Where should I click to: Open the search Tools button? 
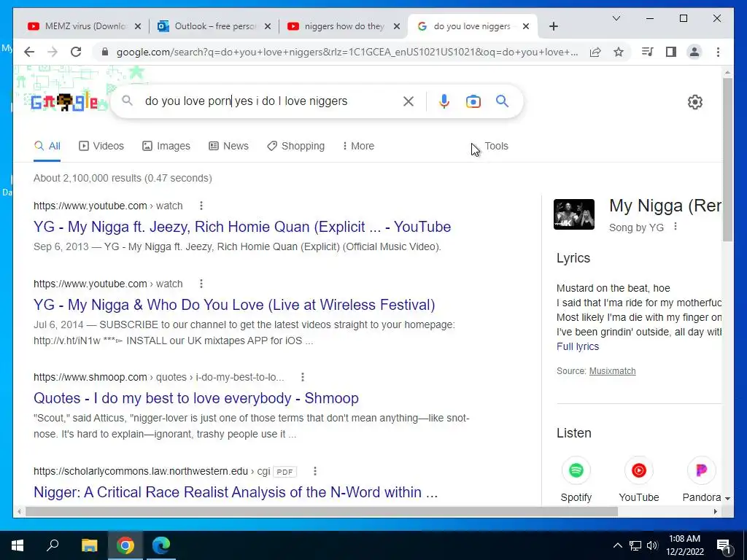[496, 146]
